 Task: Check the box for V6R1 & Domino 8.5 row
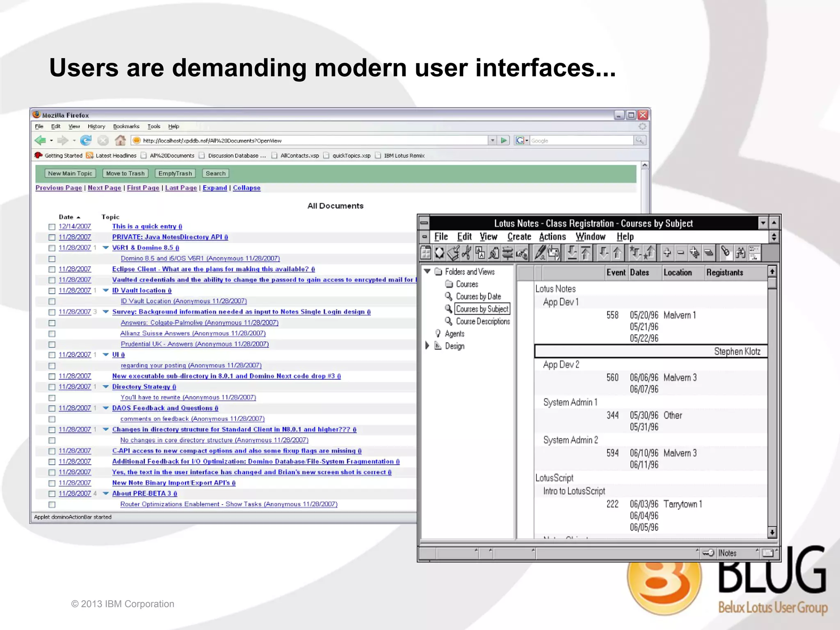pyautogui.click(x=52, y=248)
